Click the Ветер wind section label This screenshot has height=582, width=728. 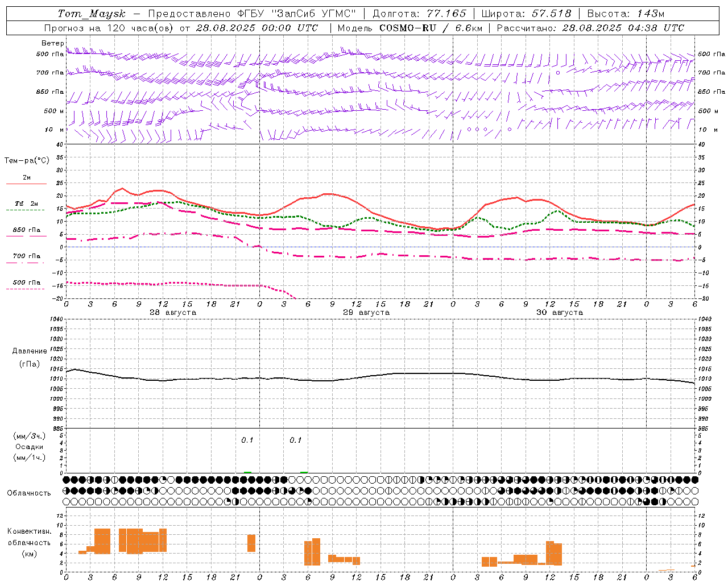pyautogui.click(x=52, y=43)
